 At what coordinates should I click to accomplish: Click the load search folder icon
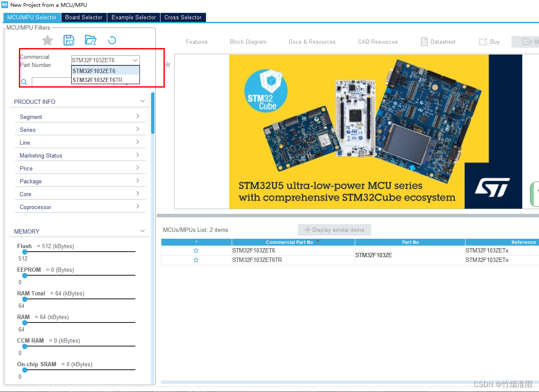click(91, 40)
